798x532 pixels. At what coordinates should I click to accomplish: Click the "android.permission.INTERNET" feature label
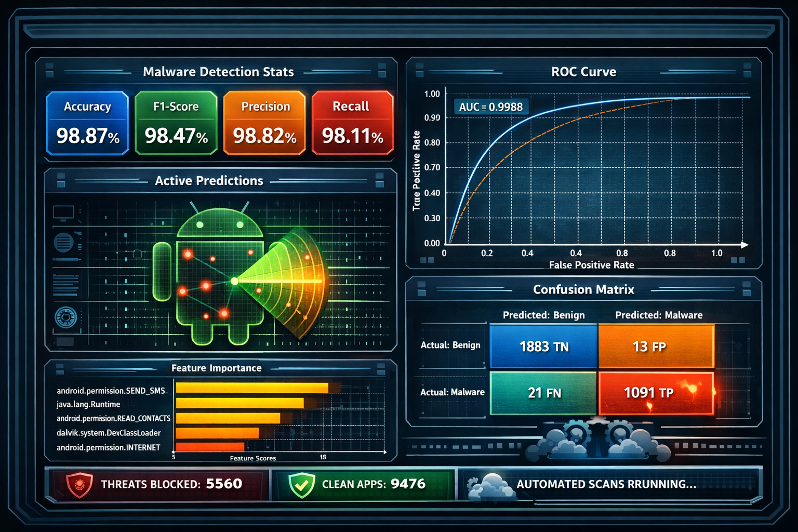click(109, 447)
